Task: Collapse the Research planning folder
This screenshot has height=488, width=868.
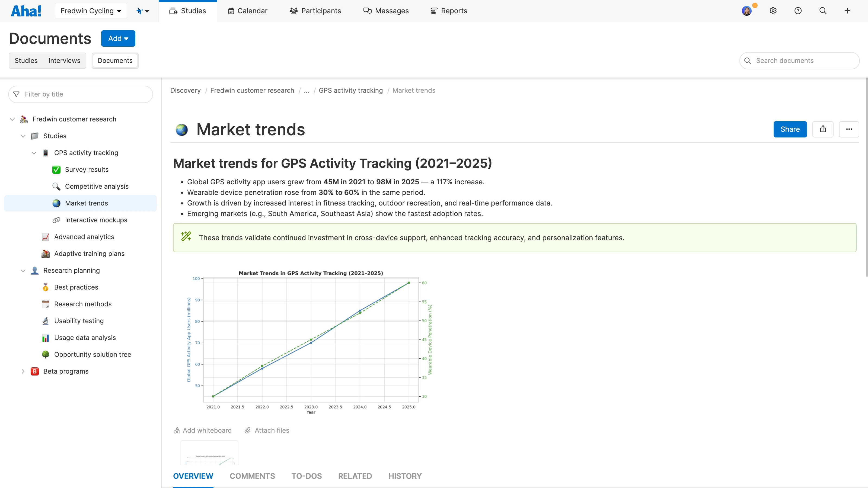Action: (x=23, y=271)
